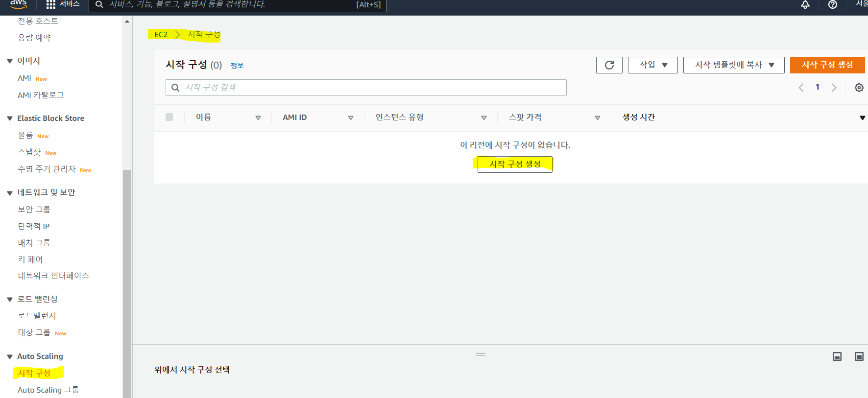Maximize the bottom details panel
The width and height of the screenshot is (868, 398).
coord(859,356)
